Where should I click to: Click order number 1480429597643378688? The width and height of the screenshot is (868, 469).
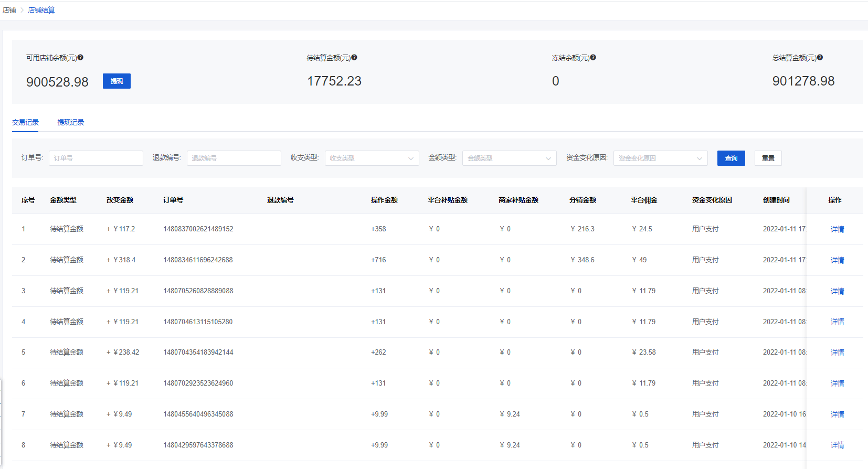198,445
